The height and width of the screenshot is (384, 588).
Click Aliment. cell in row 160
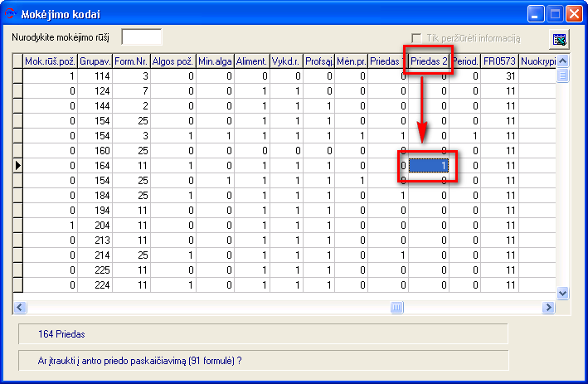pyautogui.click(x=252, y=151)
